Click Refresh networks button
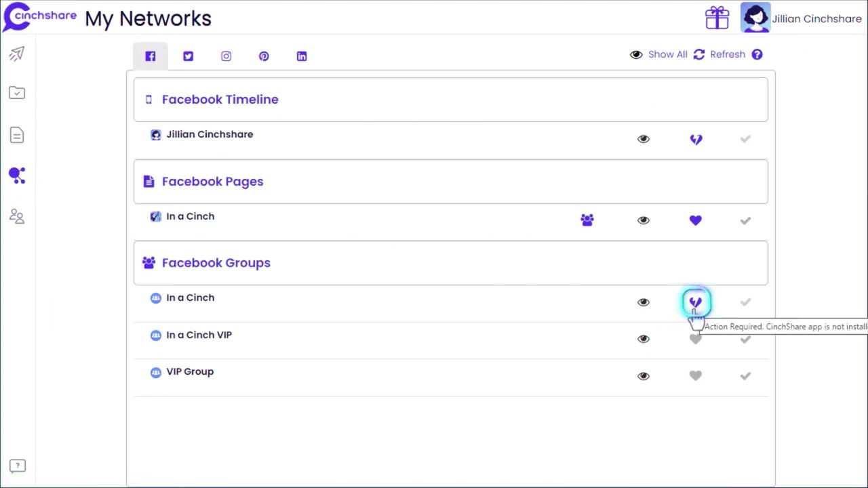 click(x=719, y=54)
